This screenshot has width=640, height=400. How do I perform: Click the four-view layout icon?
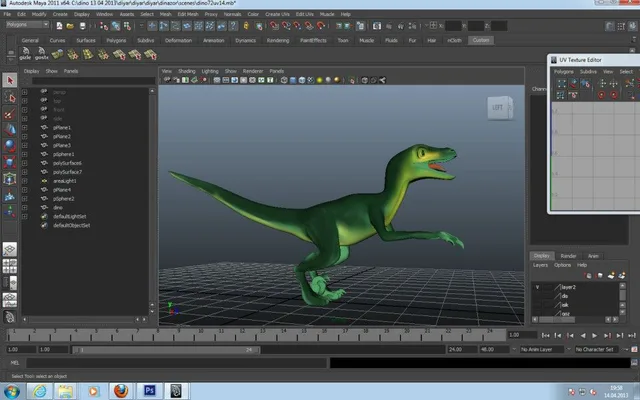[10, 266]
